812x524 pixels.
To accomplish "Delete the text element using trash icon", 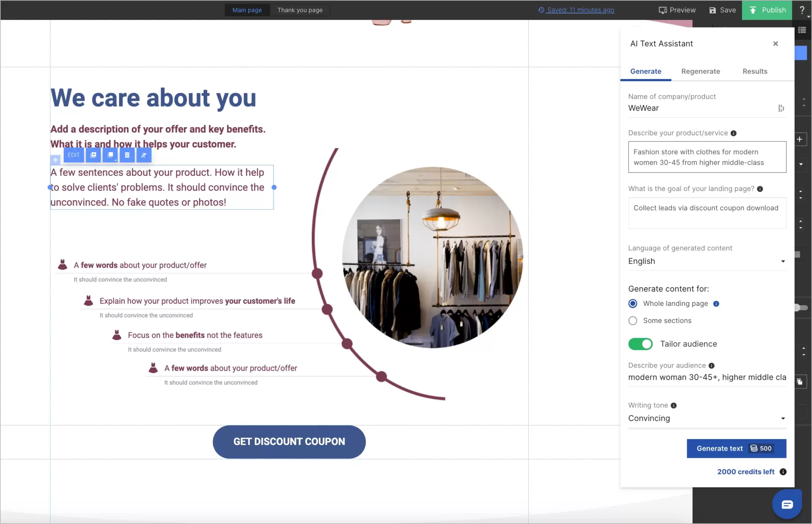I will (127, 155).
